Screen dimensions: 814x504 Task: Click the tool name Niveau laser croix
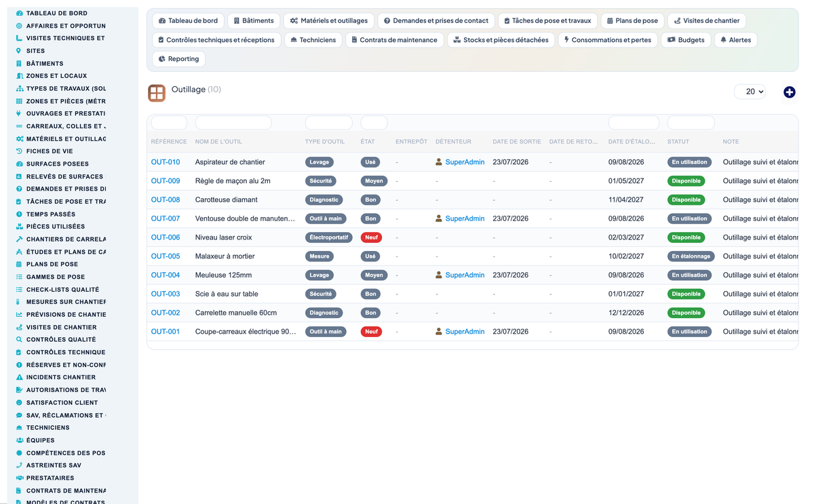pos(223,237)
